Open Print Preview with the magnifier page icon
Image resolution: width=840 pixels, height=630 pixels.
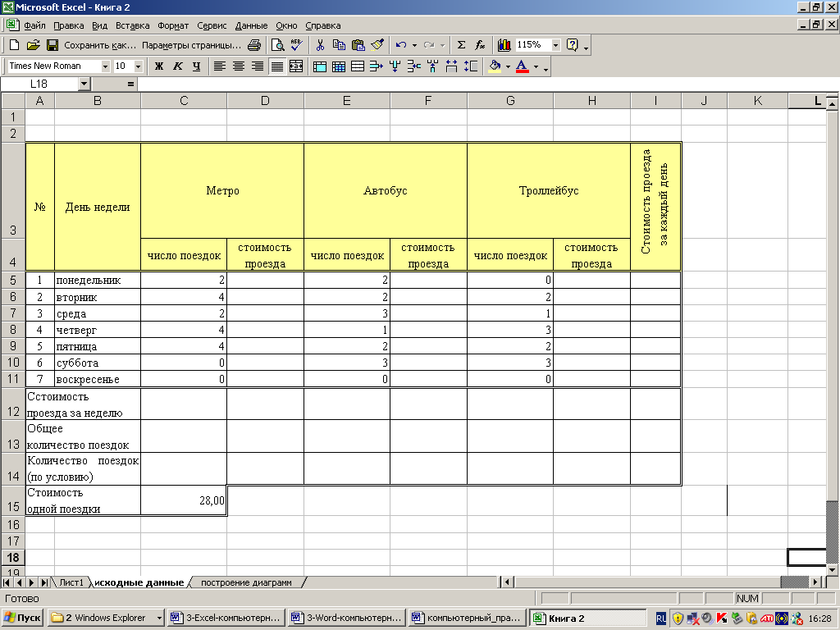click(277, 45)
